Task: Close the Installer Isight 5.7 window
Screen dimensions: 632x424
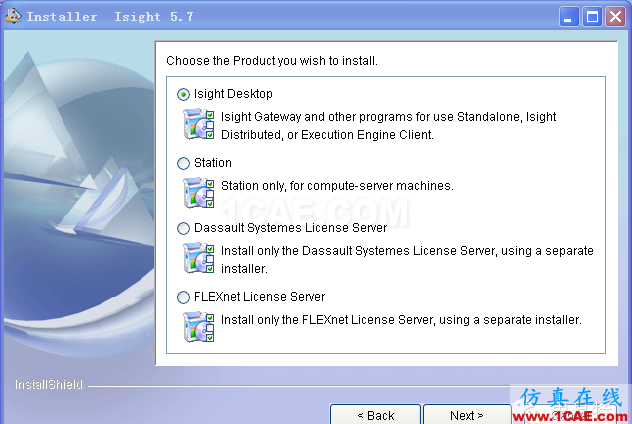Action: pos(615,17)
